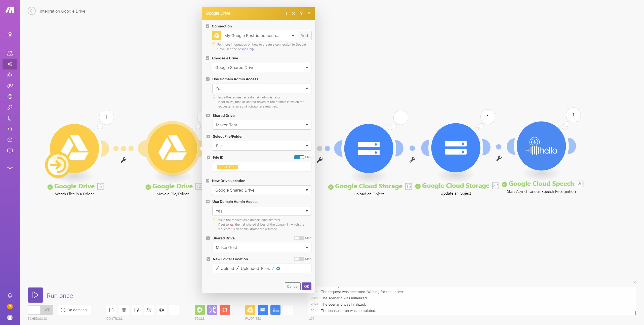Click the Save scenario icon

tap(111, 310)
